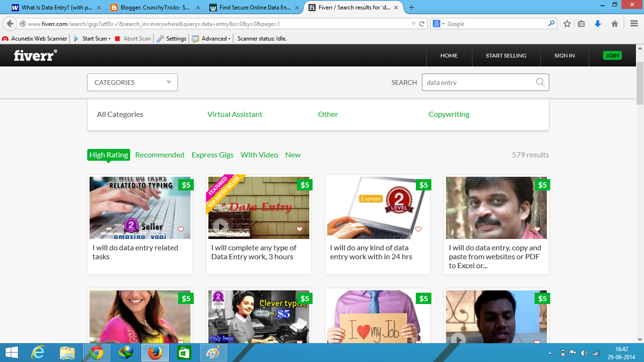Viewport: 644px width, 362px height.
Task: Open the "Clever typist" gig thumbnail
Action: [x=259, y=317]
